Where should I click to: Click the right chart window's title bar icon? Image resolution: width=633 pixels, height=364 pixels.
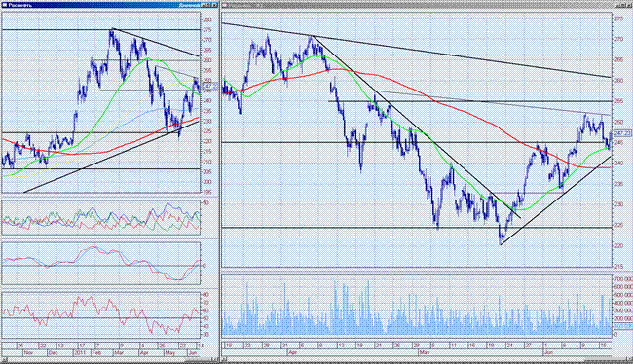click(225, 5)
